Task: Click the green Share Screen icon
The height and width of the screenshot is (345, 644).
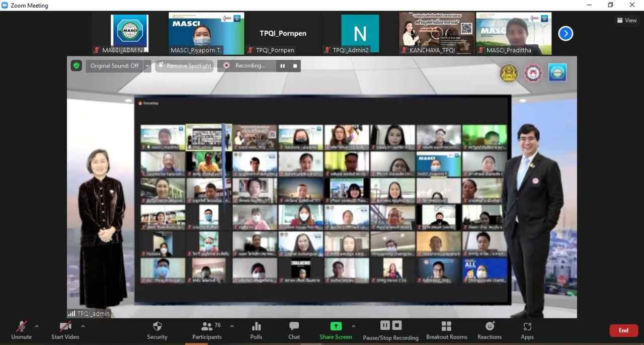Action: coord(336,326)
